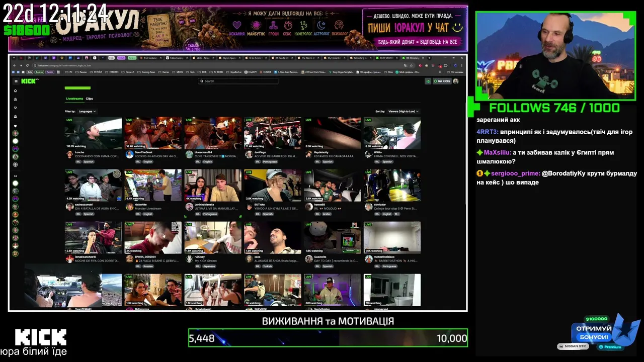Click the Twitch bookmark pill
Image resolution: width=644 pixels, height=362 pixels.
point(50,72)
